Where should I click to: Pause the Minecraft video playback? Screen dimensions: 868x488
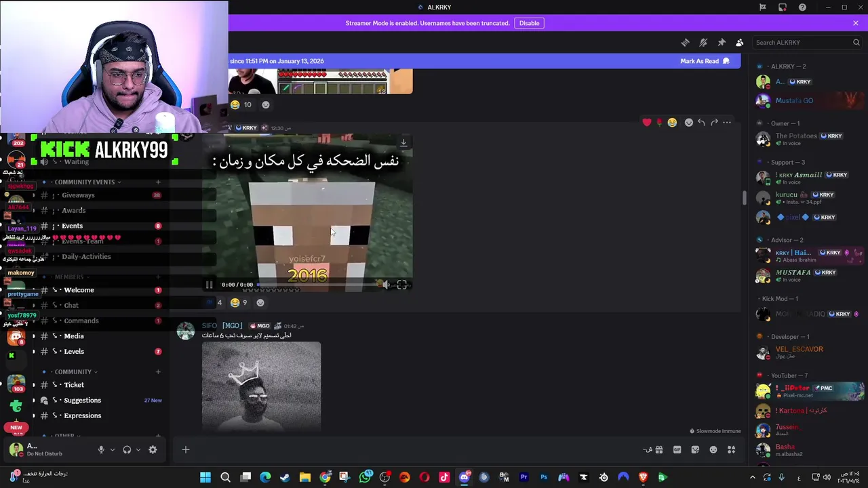tap(209, 285)
